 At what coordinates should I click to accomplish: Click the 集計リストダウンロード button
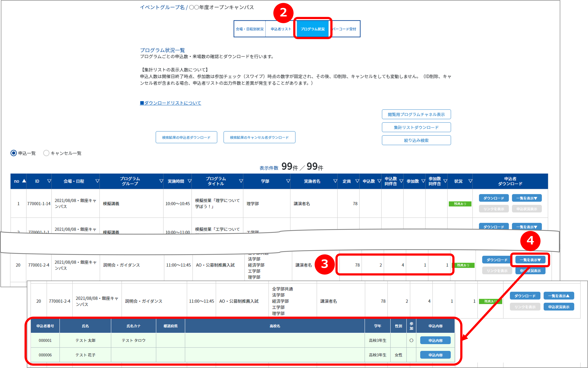416,127
